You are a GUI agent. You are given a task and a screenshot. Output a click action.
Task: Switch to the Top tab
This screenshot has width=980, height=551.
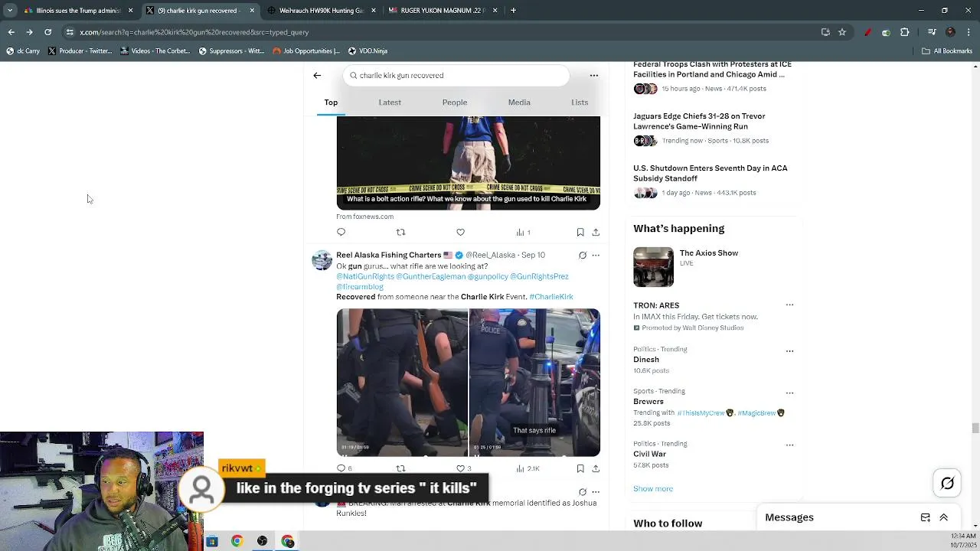pyautogui.click(x=331, y=103)
